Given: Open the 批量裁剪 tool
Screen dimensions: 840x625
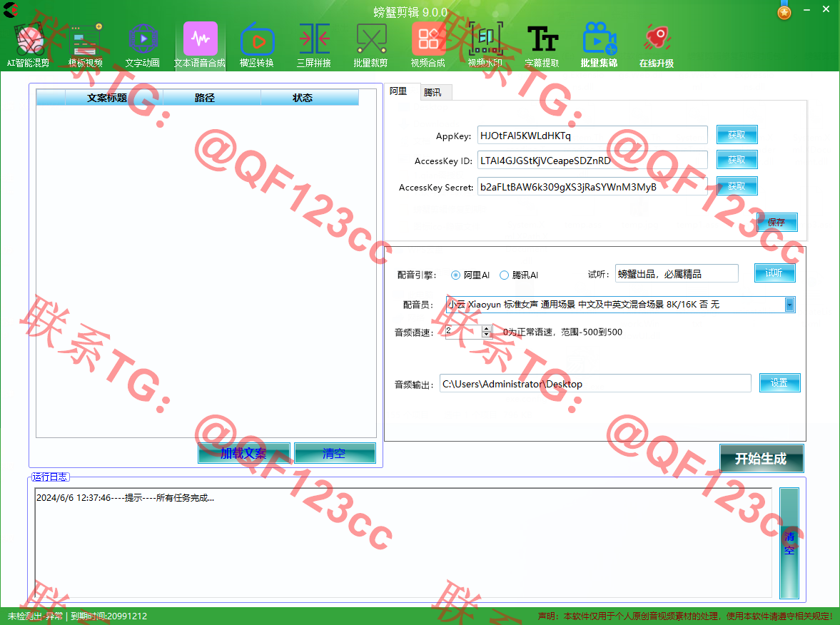Looking at the screenshot, I should (x=370, y=46).
